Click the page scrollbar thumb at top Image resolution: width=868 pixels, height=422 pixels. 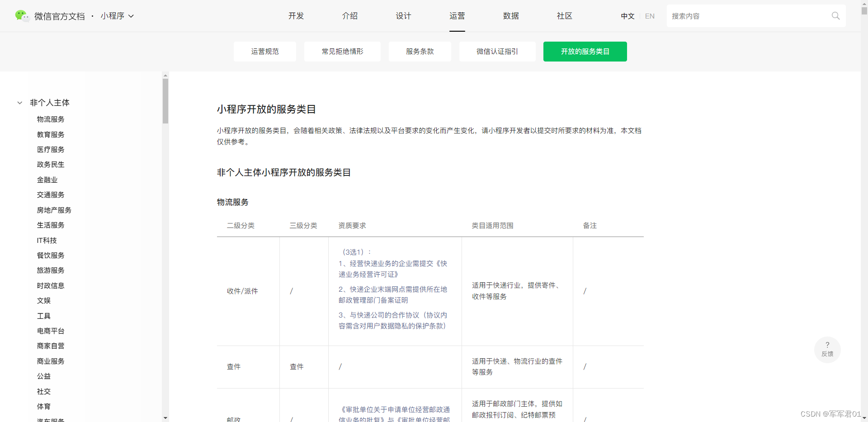click(864, 10)
